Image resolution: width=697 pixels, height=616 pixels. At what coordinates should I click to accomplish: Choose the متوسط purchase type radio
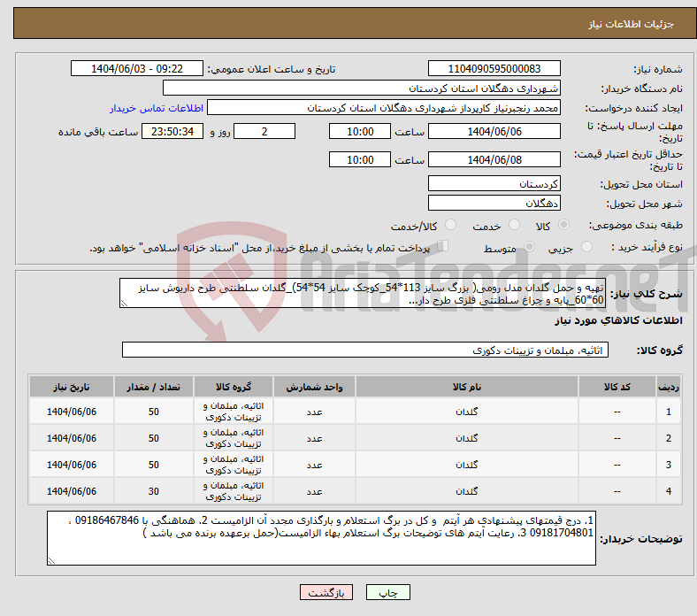click(528, 248)
